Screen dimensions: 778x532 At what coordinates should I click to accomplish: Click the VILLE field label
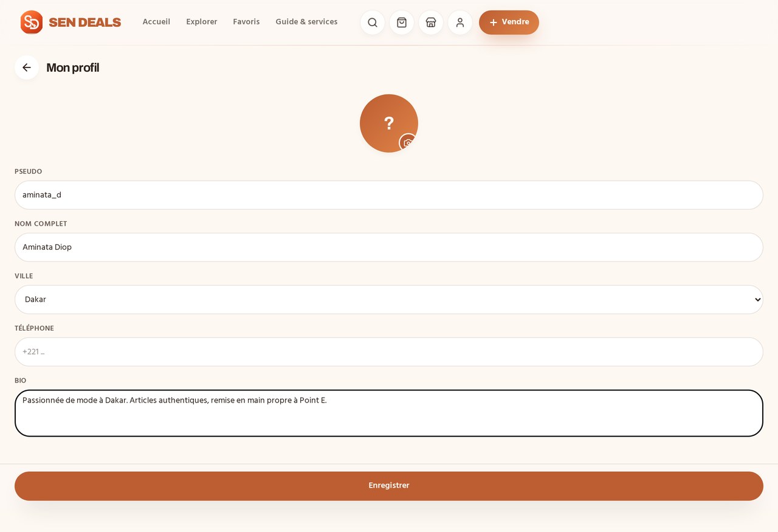(x=24, y=276)
